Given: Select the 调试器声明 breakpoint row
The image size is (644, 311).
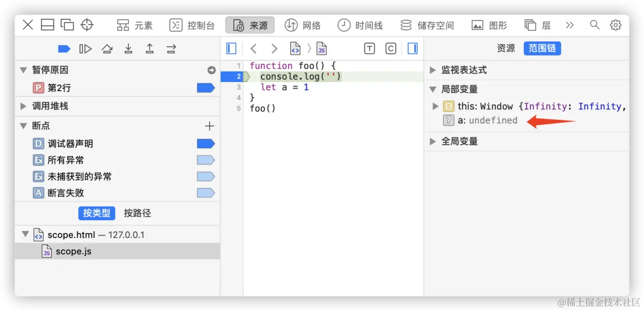Looking at the screenshot, I should point(117,144).
